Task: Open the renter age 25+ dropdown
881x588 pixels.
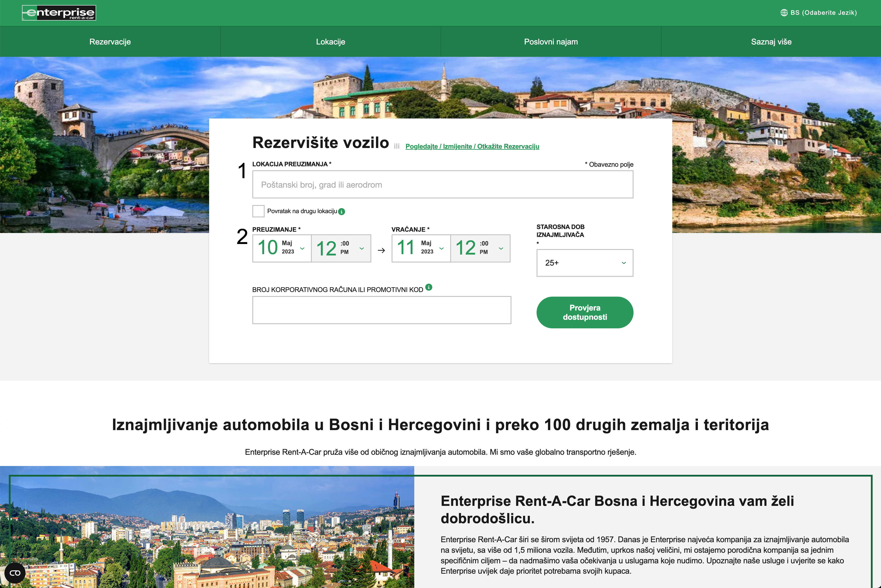Action: point(584,263)
